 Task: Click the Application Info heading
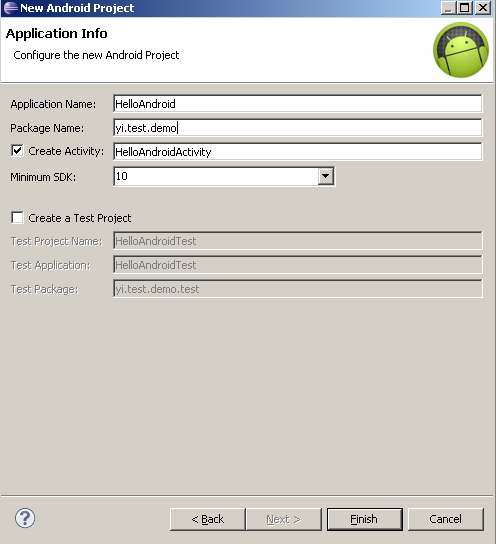(57, 34)
